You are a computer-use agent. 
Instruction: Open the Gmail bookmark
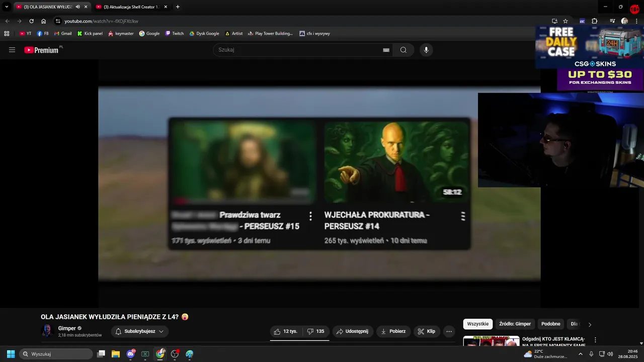click(63, 34)
